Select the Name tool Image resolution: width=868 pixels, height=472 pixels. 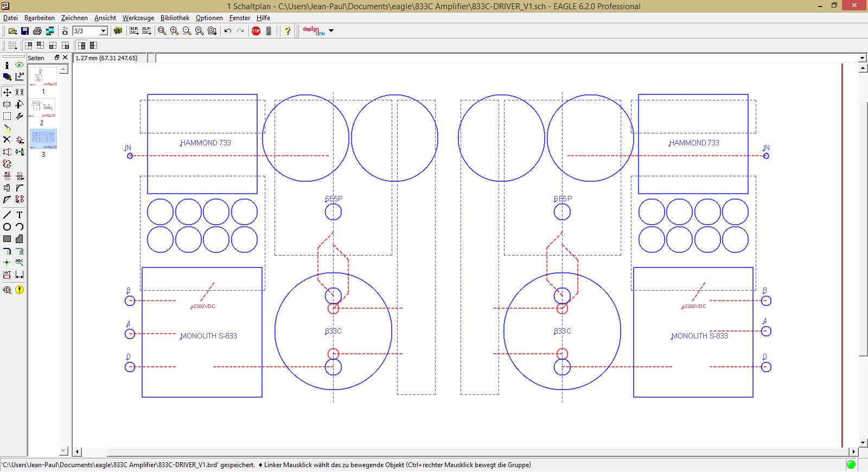click(x=7, y=176)
